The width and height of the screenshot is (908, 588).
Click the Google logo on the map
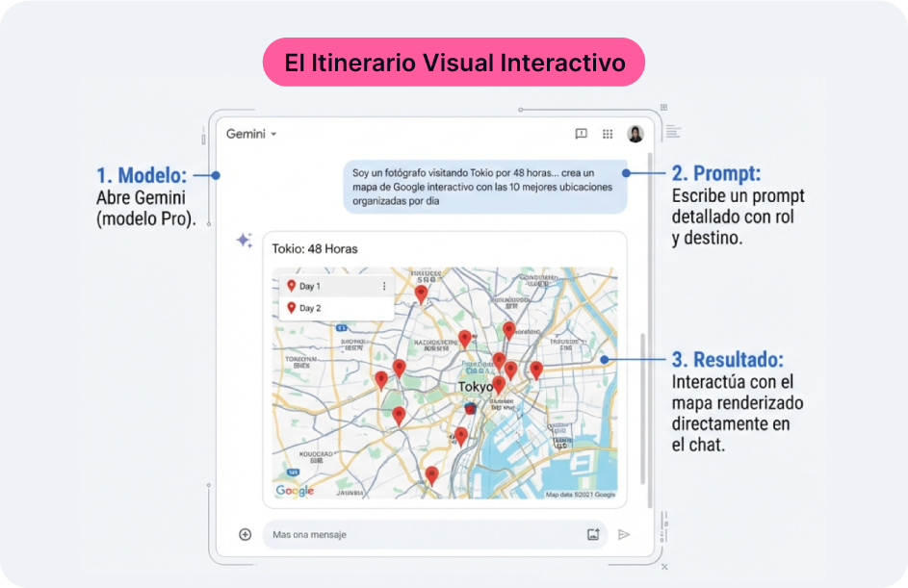tap(295, 491)
